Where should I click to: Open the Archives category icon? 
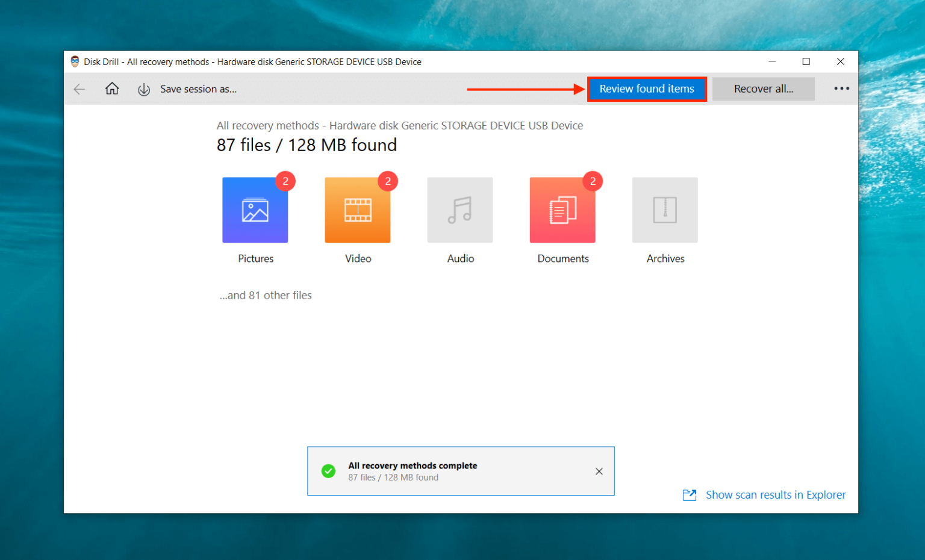pos(665,210)
